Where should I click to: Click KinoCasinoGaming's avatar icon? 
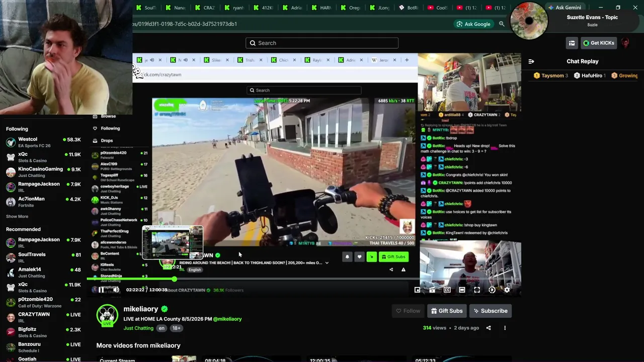pyautogui.click(x=11, y=172)
